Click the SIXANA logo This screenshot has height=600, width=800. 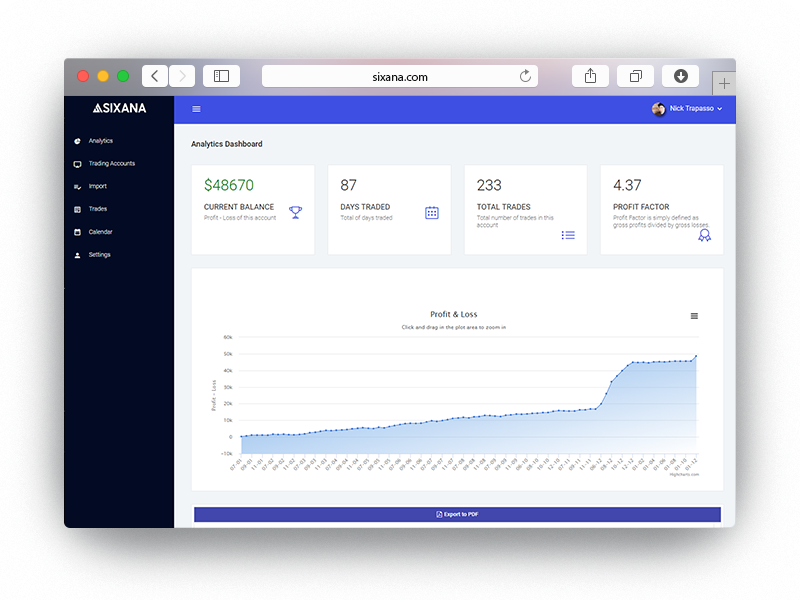tap(119, 108)
